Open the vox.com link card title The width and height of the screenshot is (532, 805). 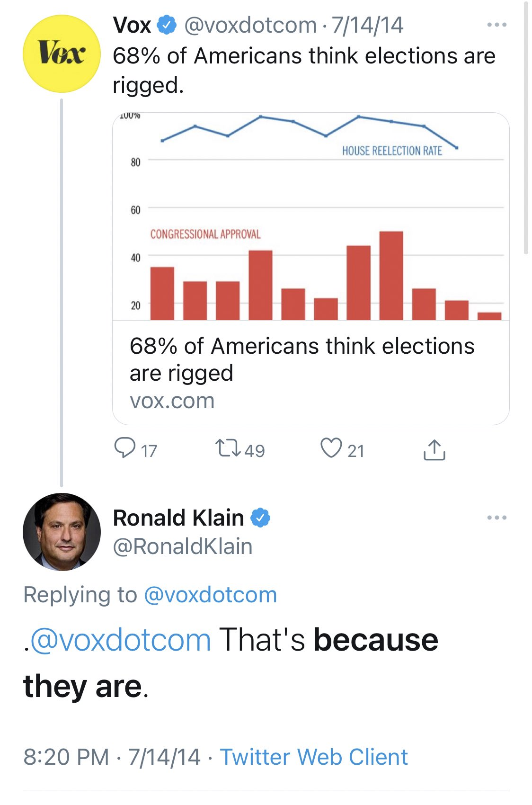click(x=302, y=359)
